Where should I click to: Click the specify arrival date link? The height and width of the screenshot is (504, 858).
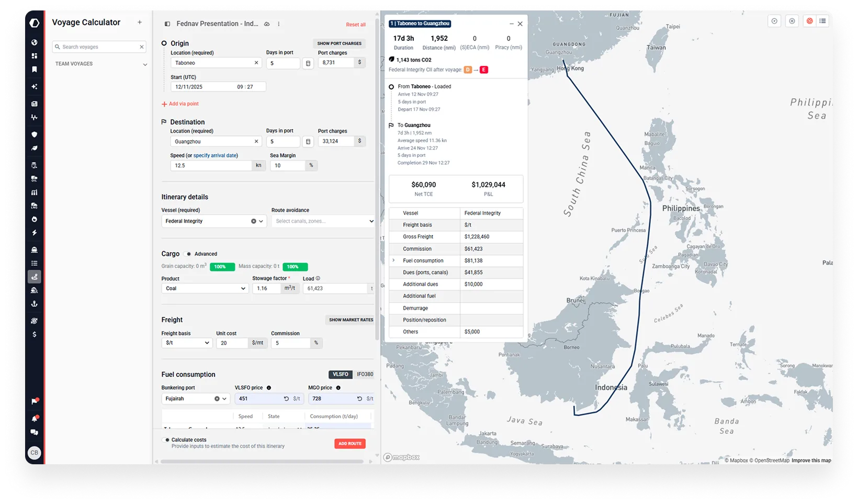tap(215, 155)
